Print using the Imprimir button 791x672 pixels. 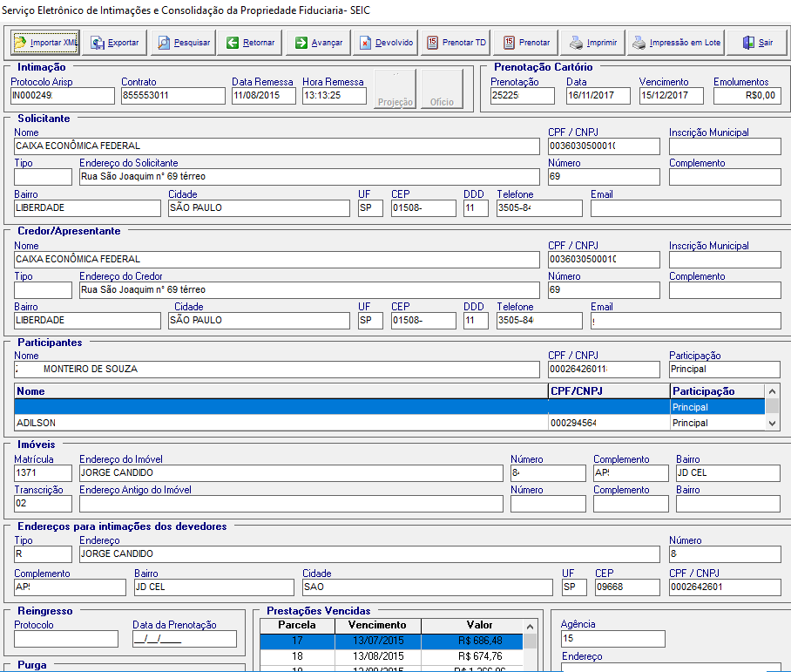click(593, 43)
